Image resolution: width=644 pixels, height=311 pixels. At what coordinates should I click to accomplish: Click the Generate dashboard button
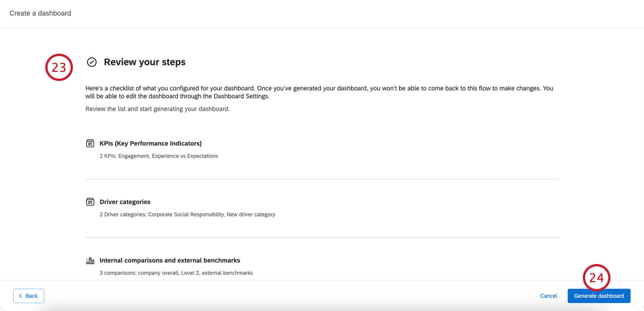tap(599, 296)
